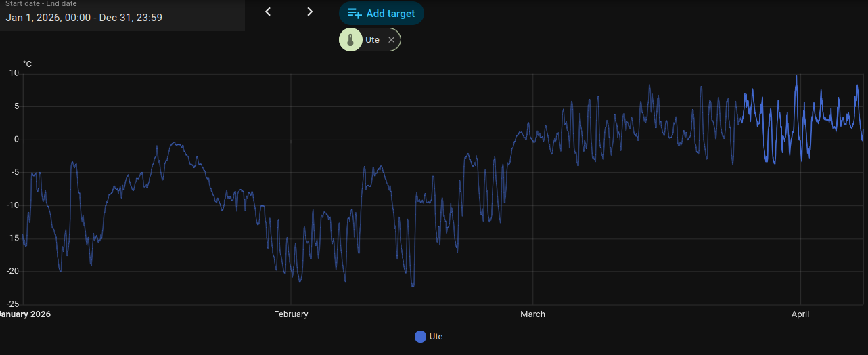The image size is (868, 355).
Task: Click the °C unit label above chart
Action: click(27, 64)
